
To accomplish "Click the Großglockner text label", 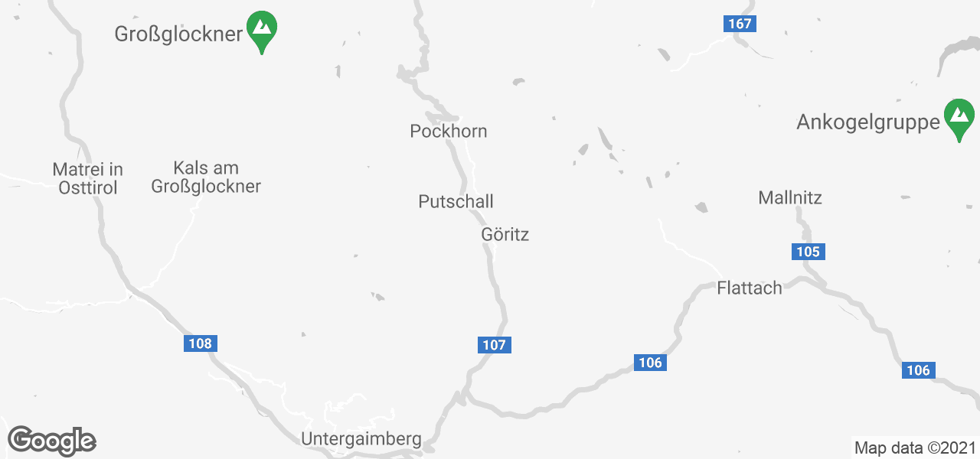I will (x=178, y=34).
